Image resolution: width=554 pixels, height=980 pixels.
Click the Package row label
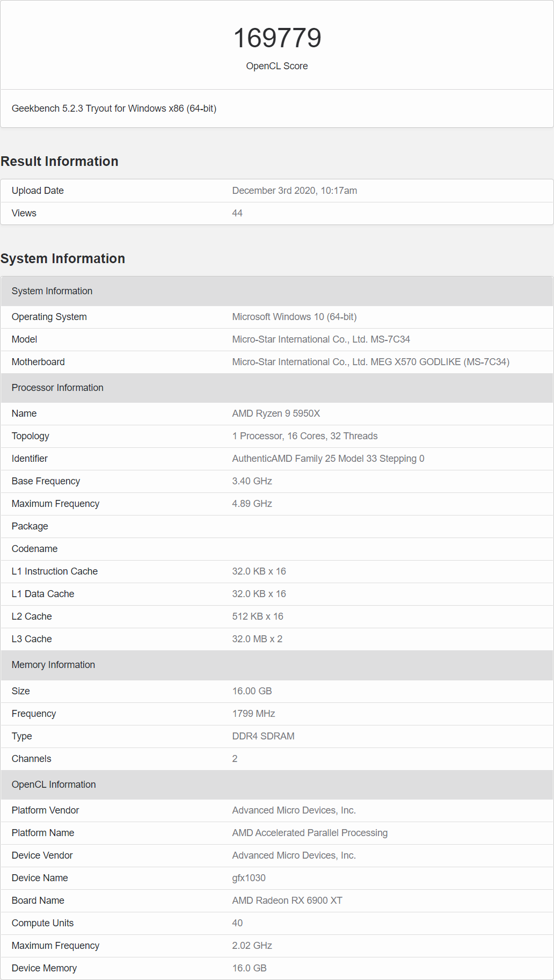coord(30,526)
